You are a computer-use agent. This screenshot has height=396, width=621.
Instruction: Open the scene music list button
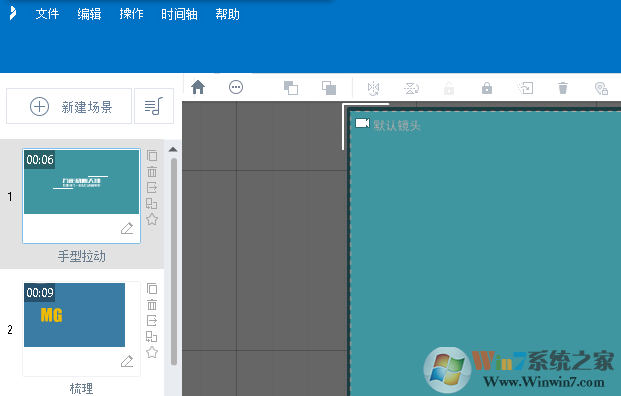click(154, 106)
